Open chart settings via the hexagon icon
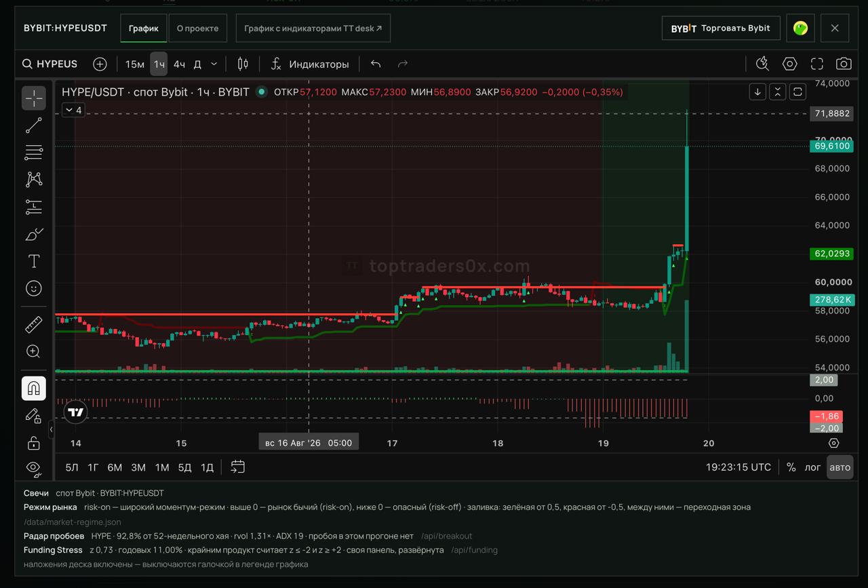The height and width of the screenshot is (588, 868). click(x=790, y=64)
